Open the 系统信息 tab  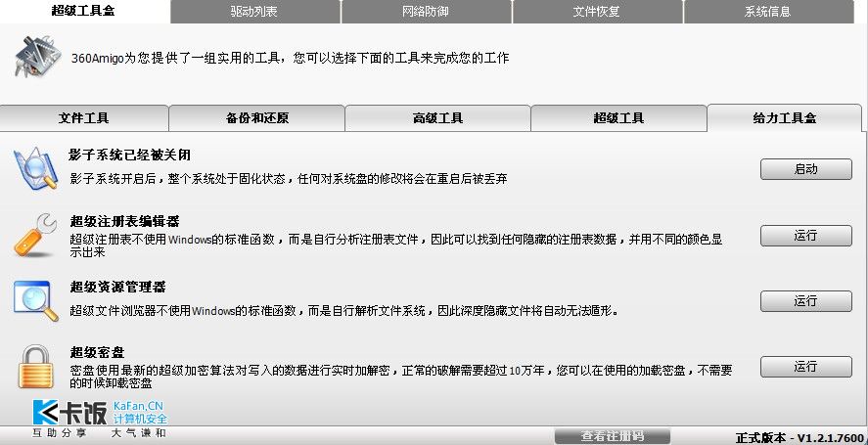(x=768, y=12)
